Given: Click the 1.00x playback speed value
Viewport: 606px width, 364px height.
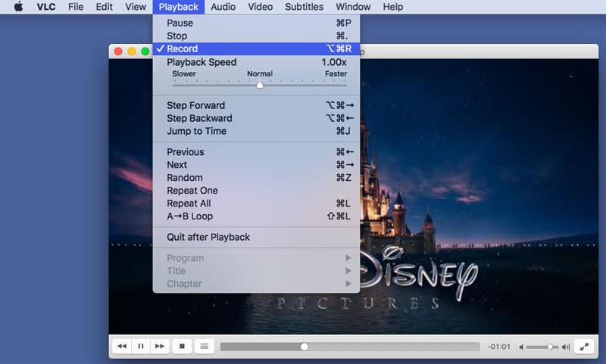Looking at the screenshot, I should click(x=334, y=62).
